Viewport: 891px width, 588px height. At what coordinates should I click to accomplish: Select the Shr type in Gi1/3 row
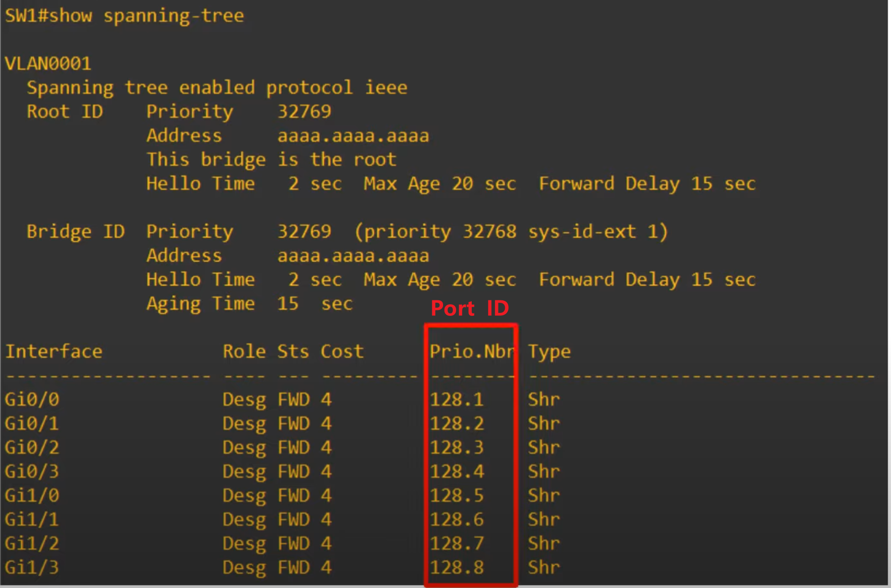tap(544, 568)
